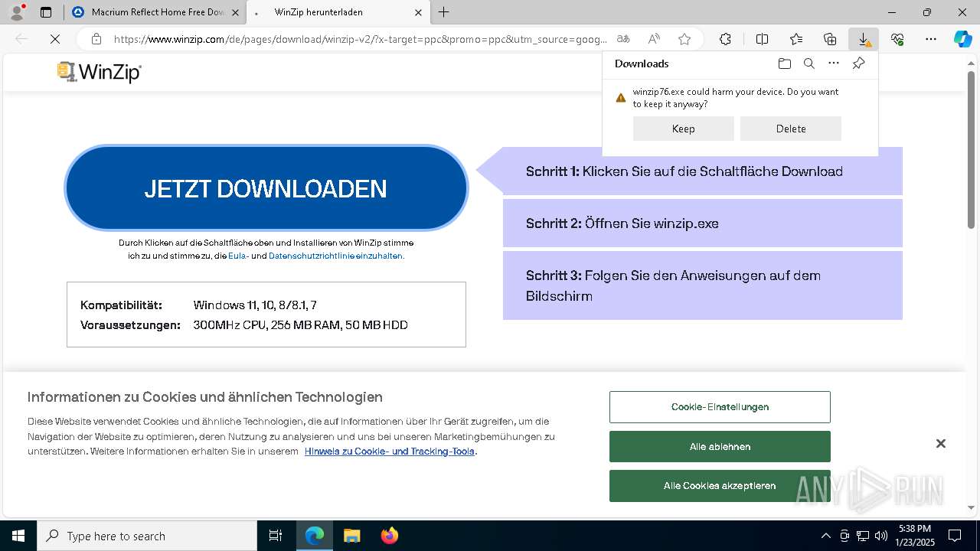The image size is (980, 551).
Task: Open Task View on the taskbar
Action: pyautogui.click(x=276, y=536)
